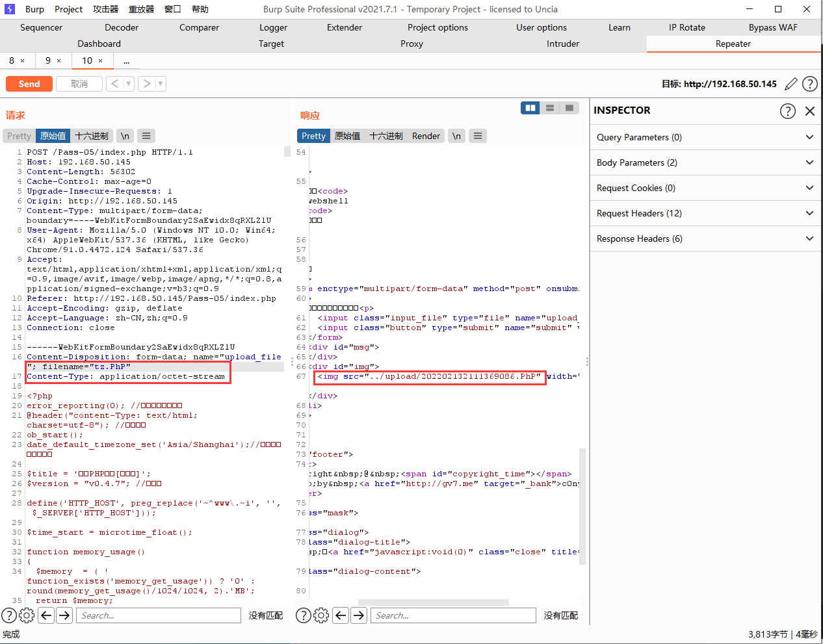Open back history dropdown arrow
This screenshot has height=644, width=823.
tap(128, 84)
